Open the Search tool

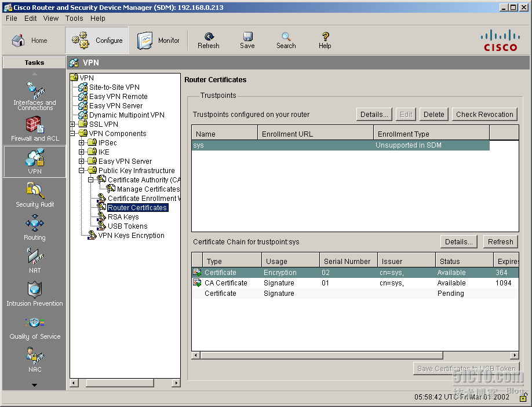(286, 41)
